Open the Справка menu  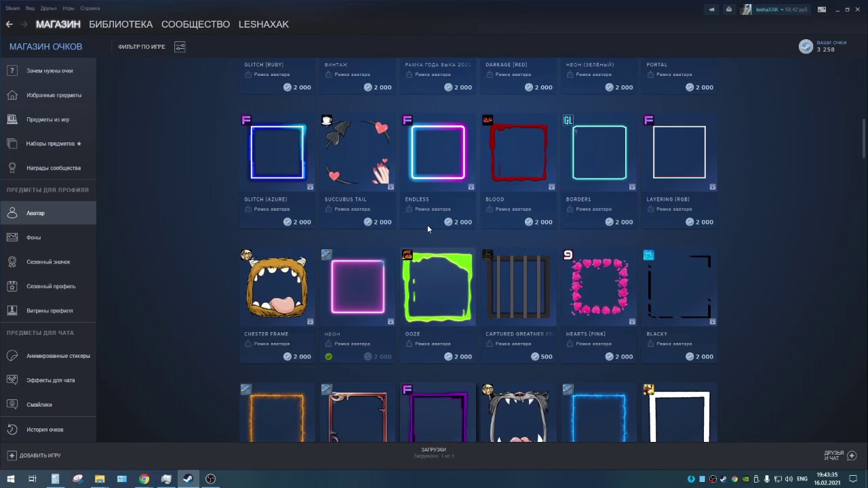pos(90,8)
